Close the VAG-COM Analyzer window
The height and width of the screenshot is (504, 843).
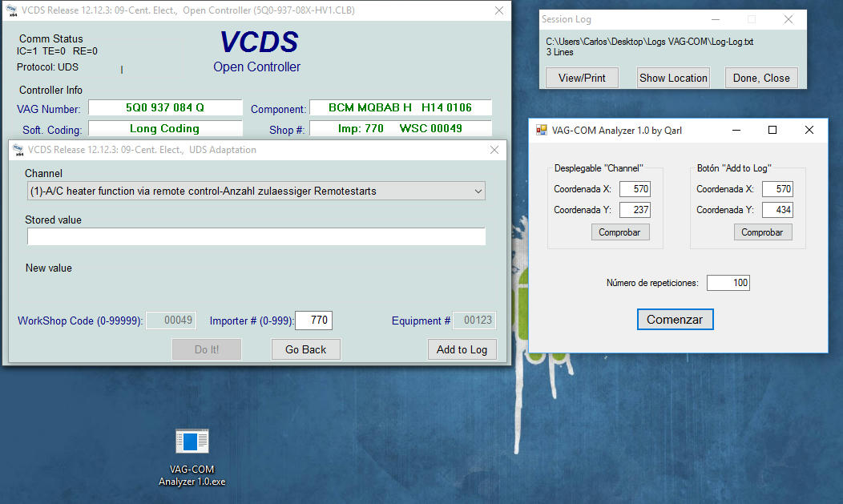point(809,130)
